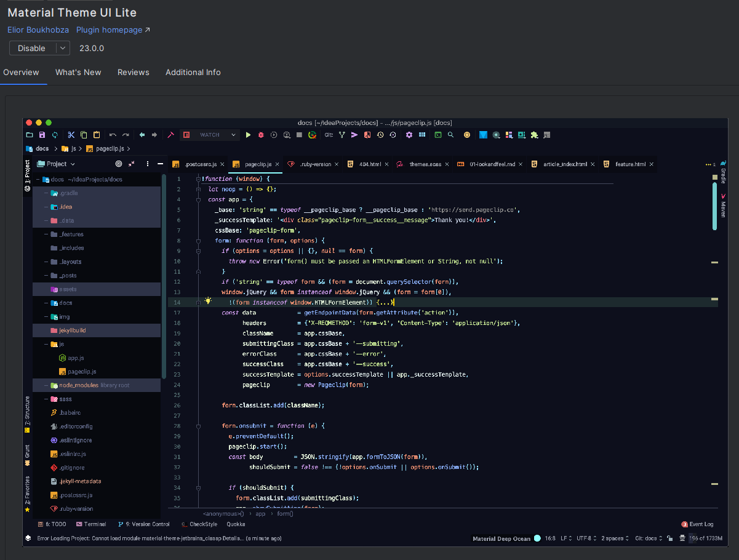Click the green Run play icon
The image size is (739, 560).
[249, 135]
